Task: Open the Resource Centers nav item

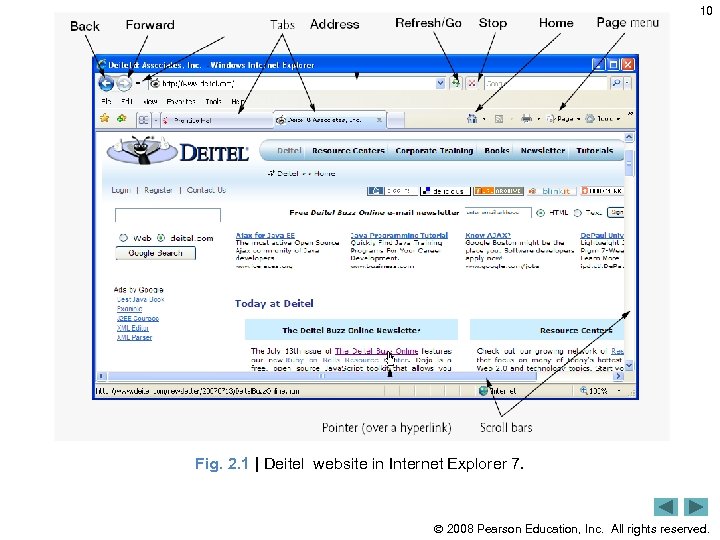Action: (x=348, y=151)
